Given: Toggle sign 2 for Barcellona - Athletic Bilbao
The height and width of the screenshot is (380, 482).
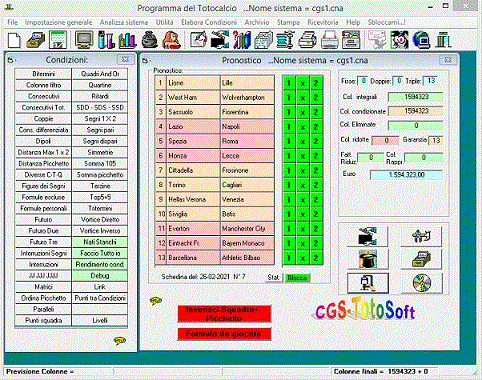Looking at the screenshot, I should pos(316,258).
